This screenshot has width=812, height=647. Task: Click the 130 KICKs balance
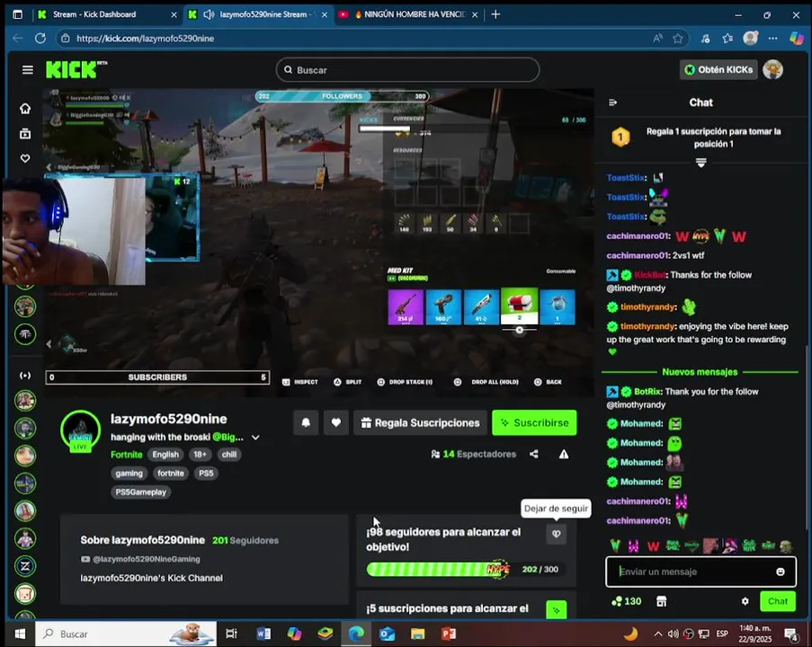pyautogui.click(x=626, y=601)
